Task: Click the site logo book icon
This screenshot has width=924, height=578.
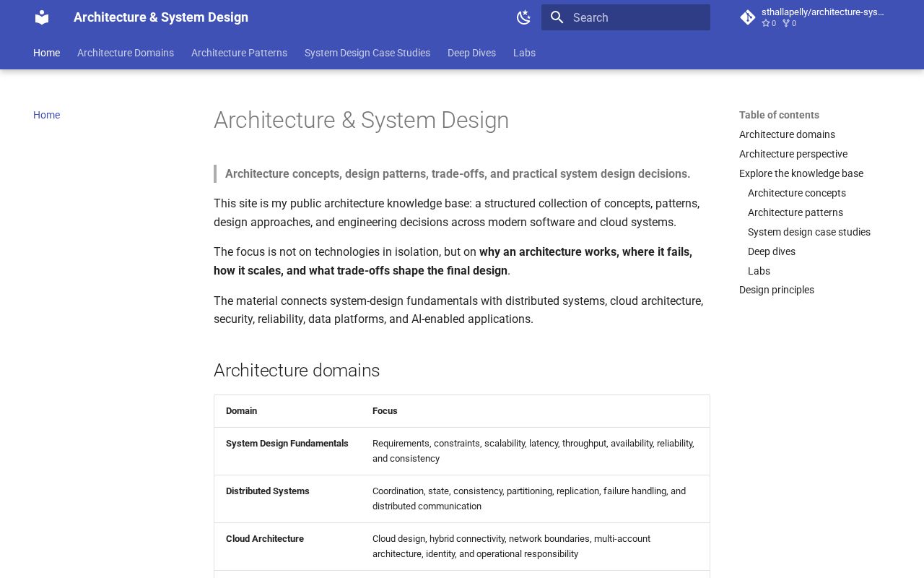Action: click(42, 17)
